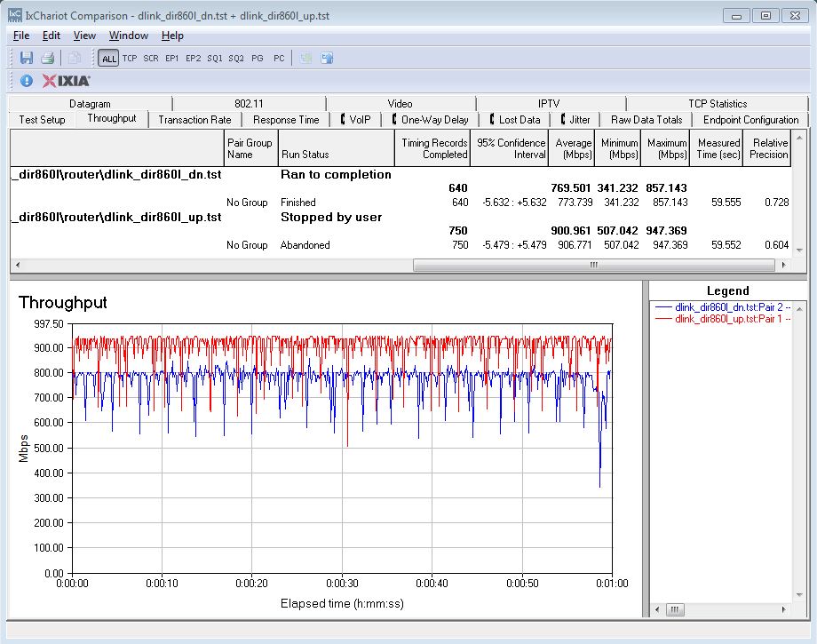This screenshot has width=817, height=644.
Task: Toggle the SQ1 filter button
Action: pos(215,59)
